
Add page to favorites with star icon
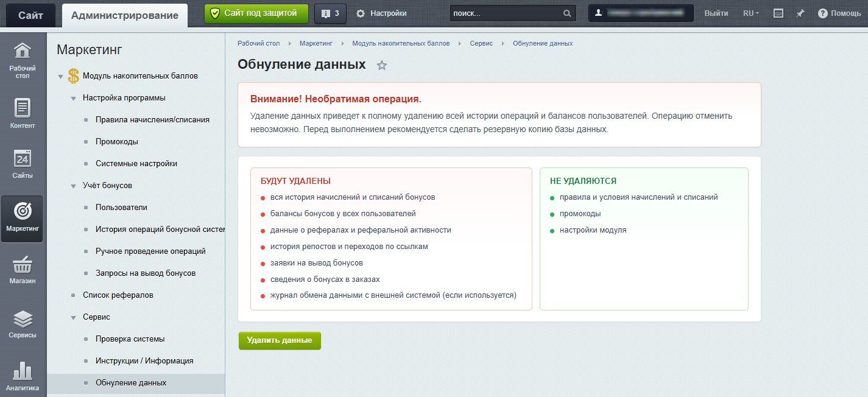click(x=382, y=65)
